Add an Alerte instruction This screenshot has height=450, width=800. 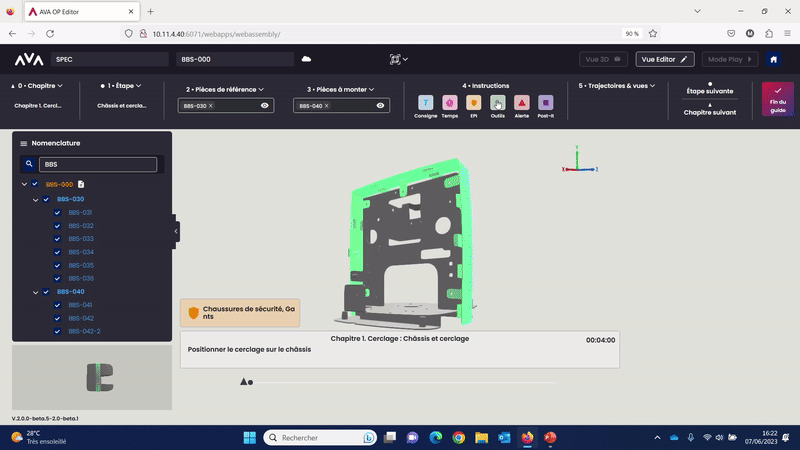coord(521,103)
